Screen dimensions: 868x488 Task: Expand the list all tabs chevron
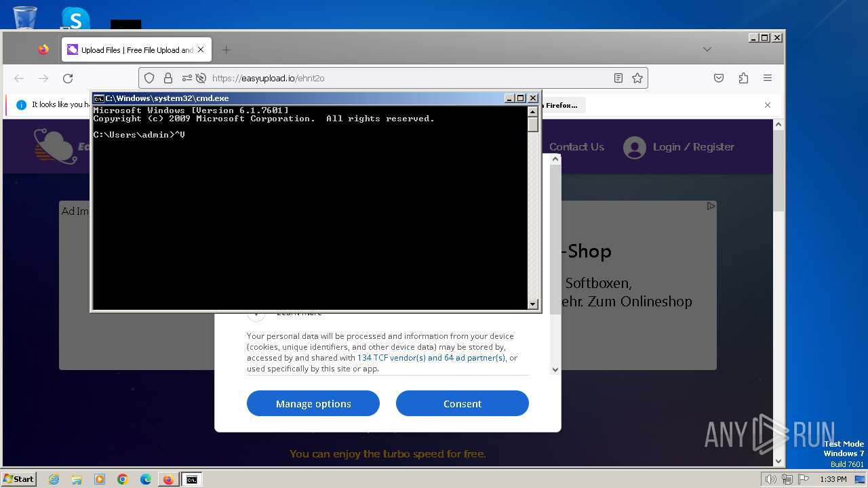[707, 49]
